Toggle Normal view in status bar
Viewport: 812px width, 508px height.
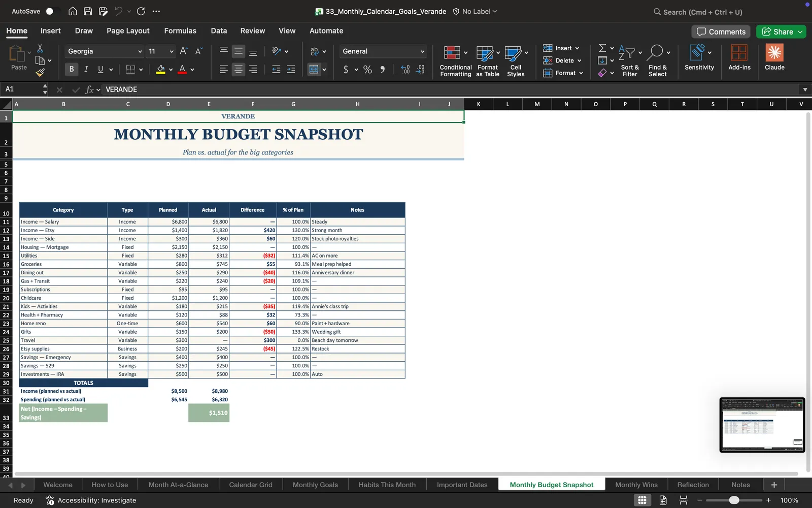(x=642, y=500)
